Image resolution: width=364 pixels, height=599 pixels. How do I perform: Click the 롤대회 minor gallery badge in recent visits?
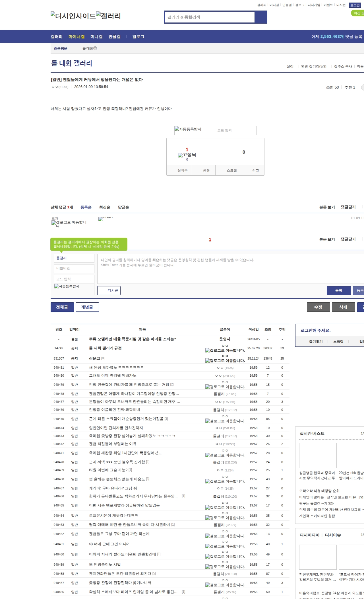click(x=95, y=48)
